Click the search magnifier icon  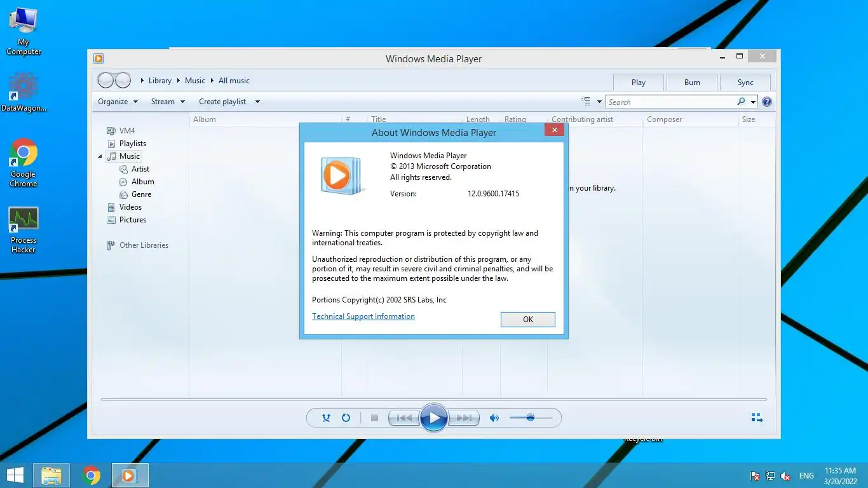(741, 102)
